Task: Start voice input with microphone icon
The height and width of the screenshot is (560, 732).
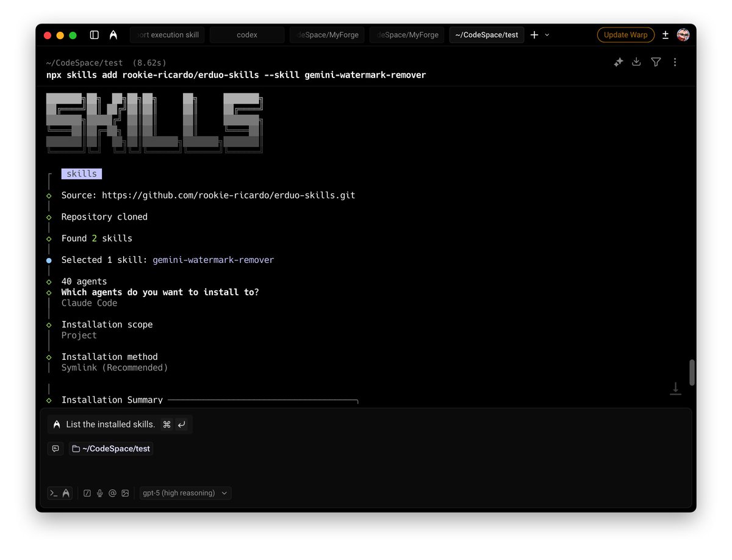Action: point(100,493)
